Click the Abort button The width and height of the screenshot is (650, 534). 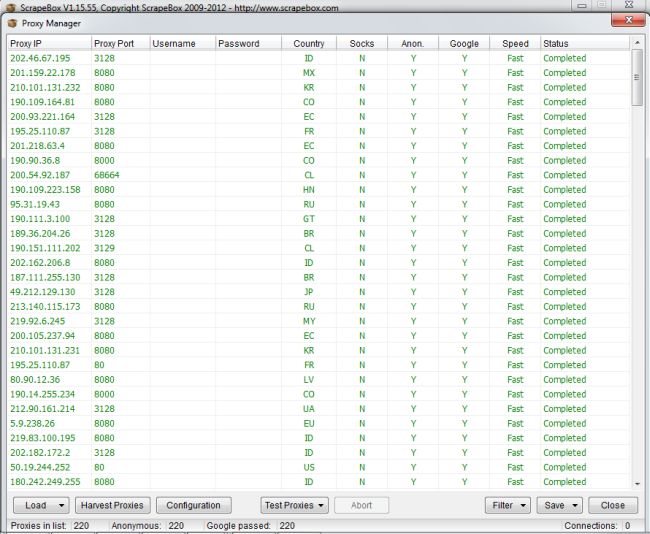tap(361, 505)
